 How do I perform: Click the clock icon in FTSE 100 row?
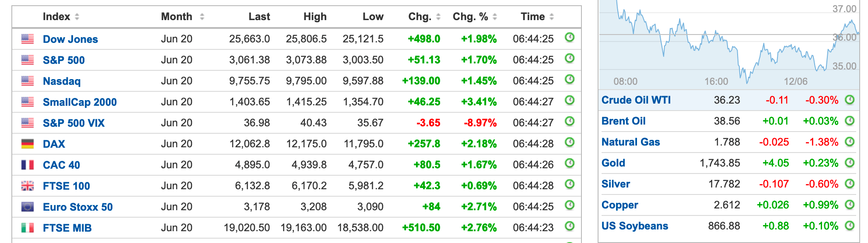pos(570,184)
